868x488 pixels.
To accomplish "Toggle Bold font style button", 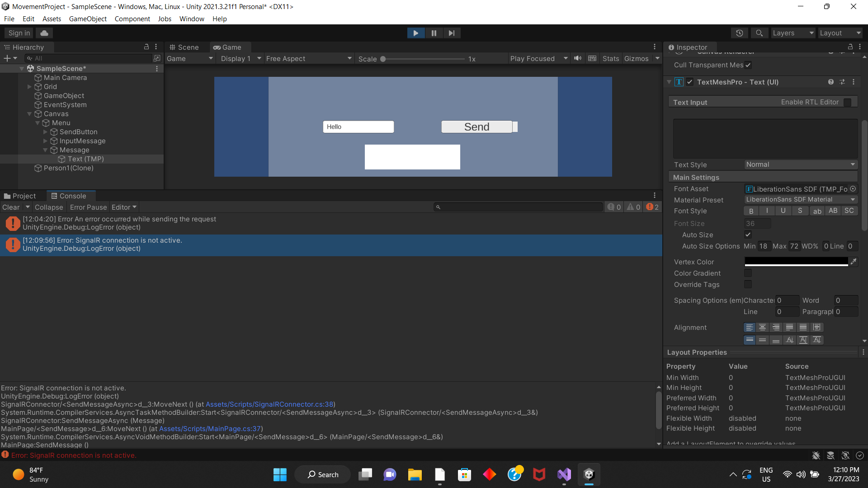I will click(751, 211).
